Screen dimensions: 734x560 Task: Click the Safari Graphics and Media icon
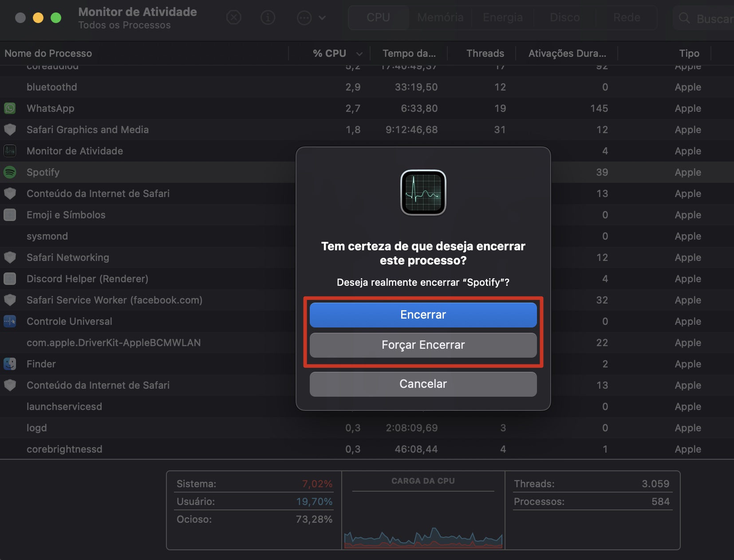click(x=10, y=130)
